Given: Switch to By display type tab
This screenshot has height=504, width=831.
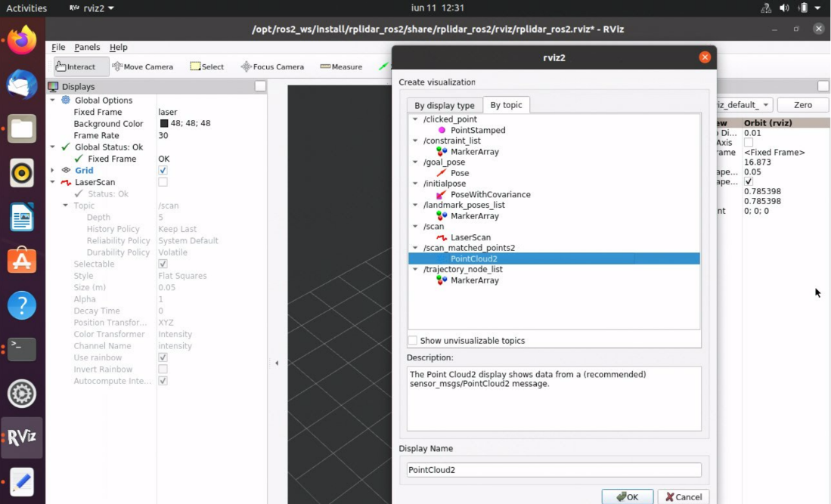Looking at the screenshot, I should coord(444,106).
